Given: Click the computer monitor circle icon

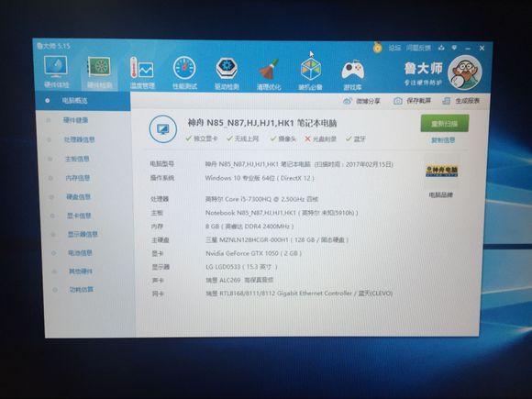Looking at the screenshot, I should coord(163,129).
